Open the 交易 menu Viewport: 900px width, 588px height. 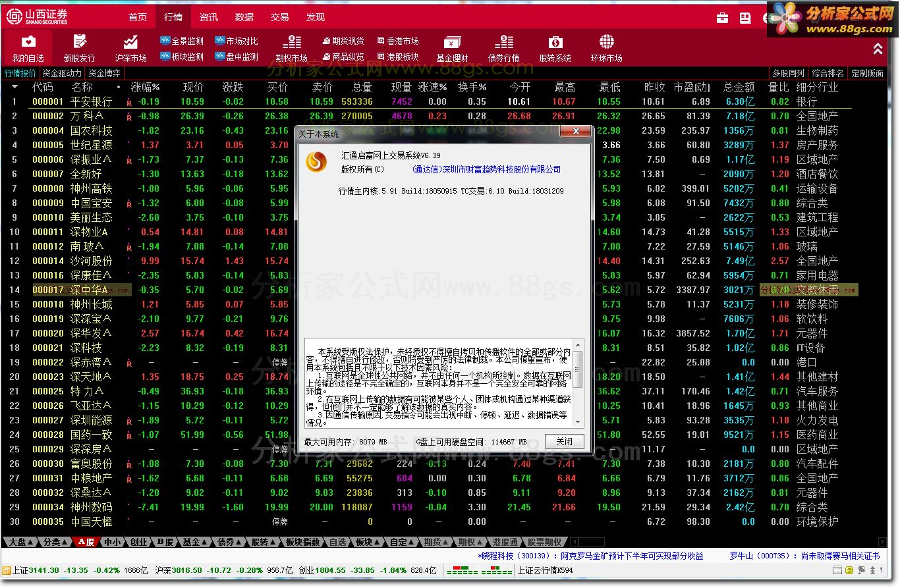coord(280,17)
